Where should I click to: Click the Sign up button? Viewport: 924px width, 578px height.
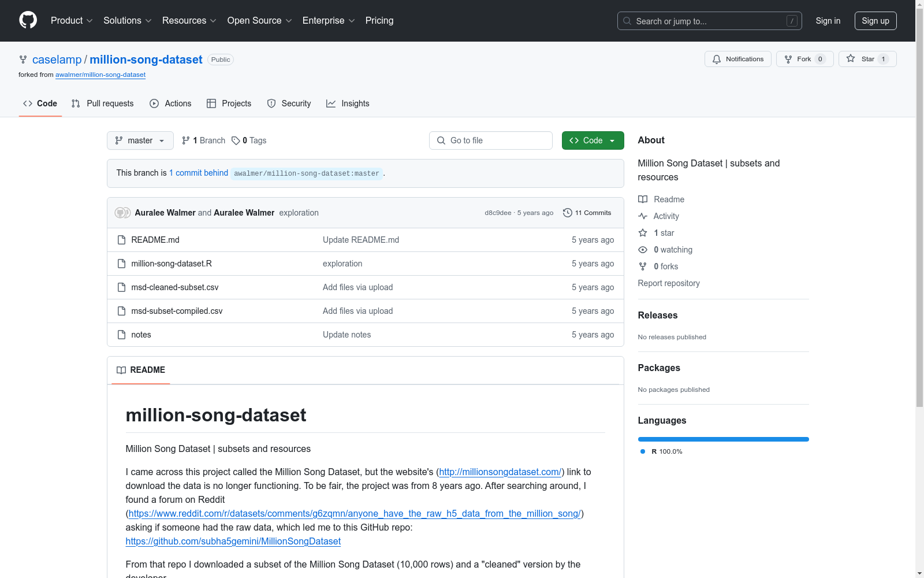pyautogui.click(x=875, y=21)
